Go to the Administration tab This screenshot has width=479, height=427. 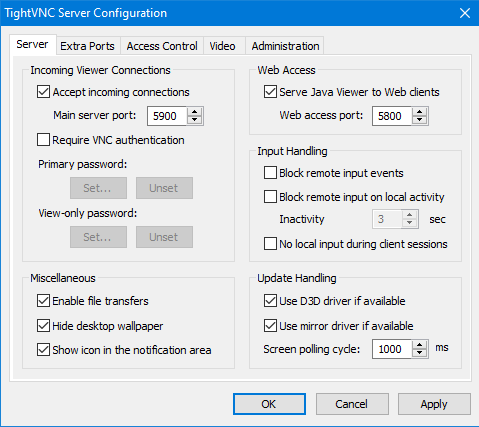[285, 46]
